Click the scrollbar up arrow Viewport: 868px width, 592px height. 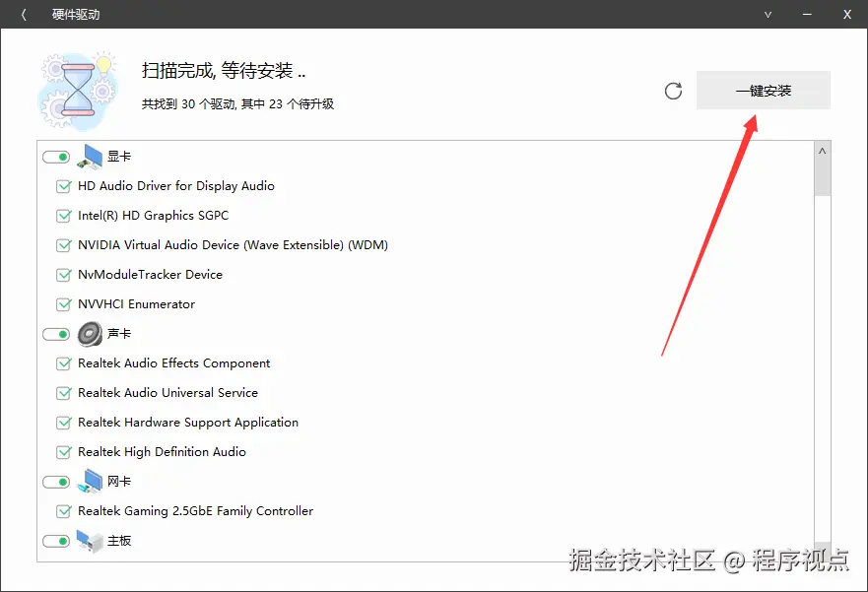click(822, 151)
